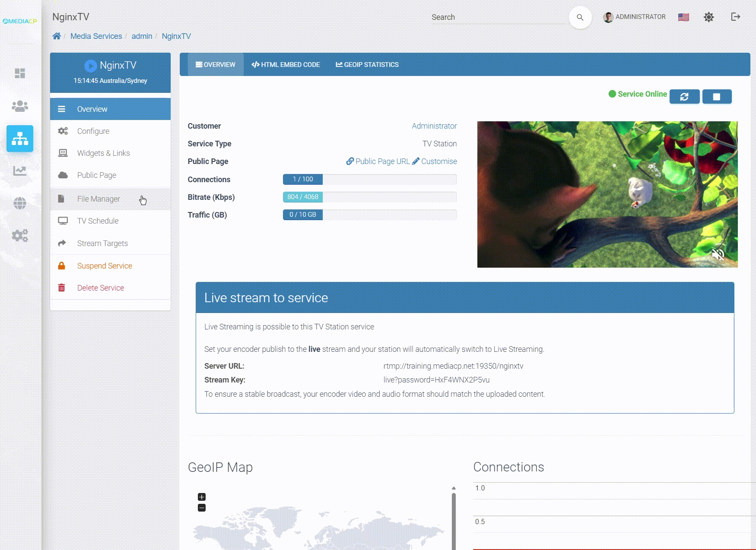Viewport: 756px width, 550px height.
Task: Click the Stream Key password value
Action: (x=436, y=380)
